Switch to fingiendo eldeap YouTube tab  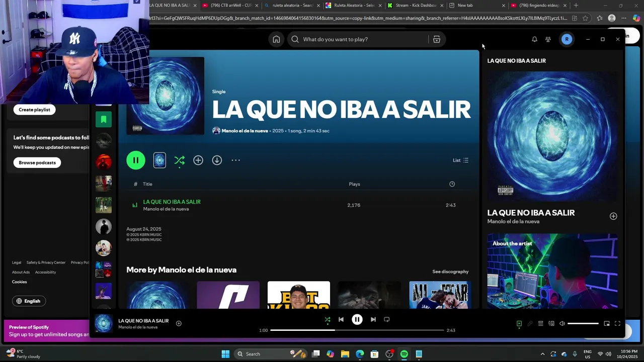(x=538, y=6)
